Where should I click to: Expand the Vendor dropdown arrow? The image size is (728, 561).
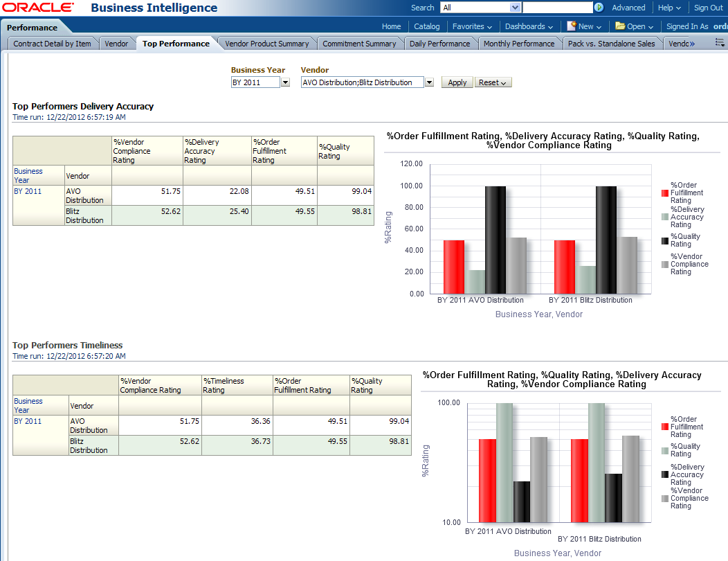(x=429, y=82)
